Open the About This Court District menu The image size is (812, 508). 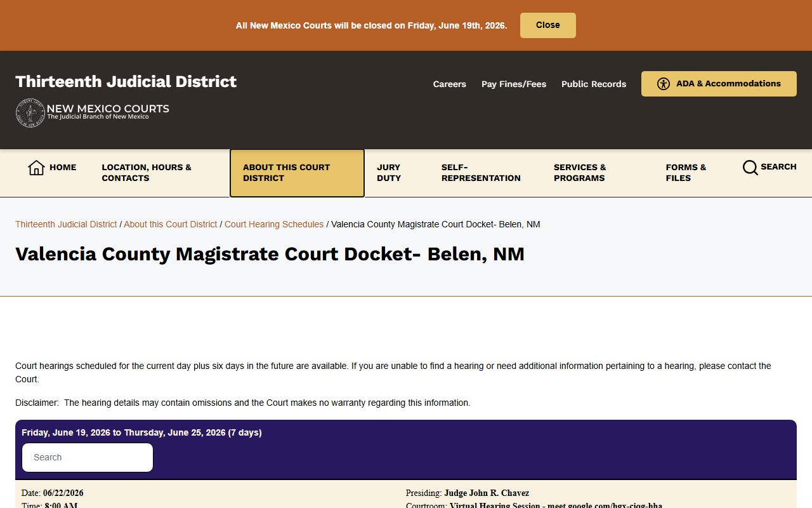tap(297, 173)
